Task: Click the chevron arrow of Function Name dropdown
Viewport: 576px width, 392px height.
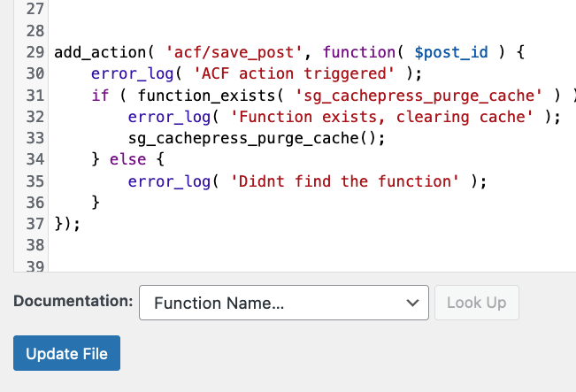Action: (x=412, y=304)
